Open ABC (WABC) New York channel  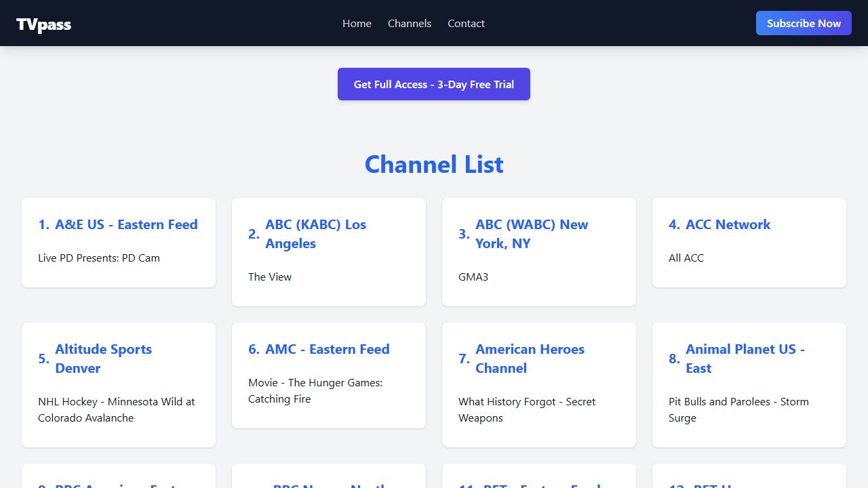pos(532,234)
